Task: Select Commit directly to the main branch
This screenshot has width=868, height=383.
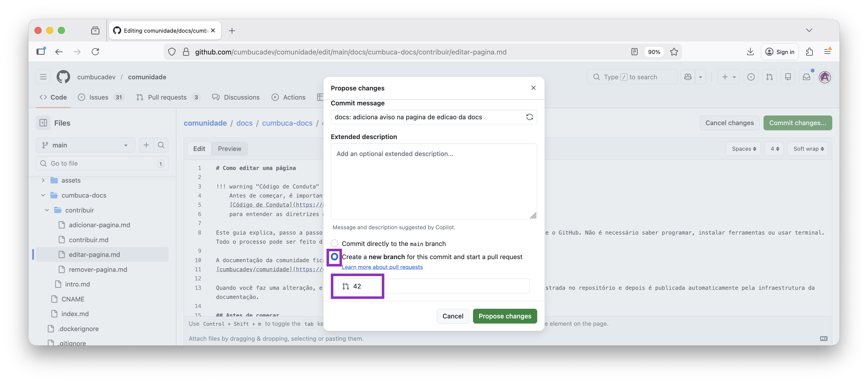Action: (x=334, y=243)
